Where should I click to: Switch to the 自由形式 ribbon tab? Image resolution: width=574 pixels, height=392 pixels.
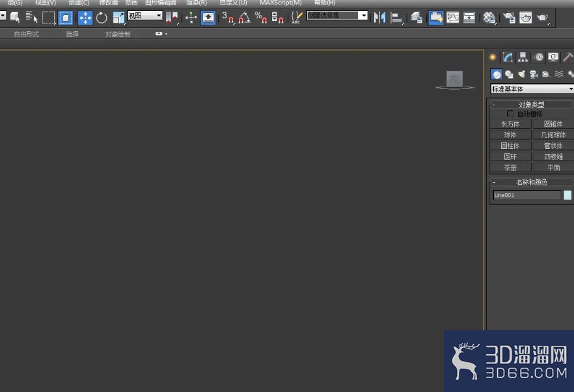point(26,34)
